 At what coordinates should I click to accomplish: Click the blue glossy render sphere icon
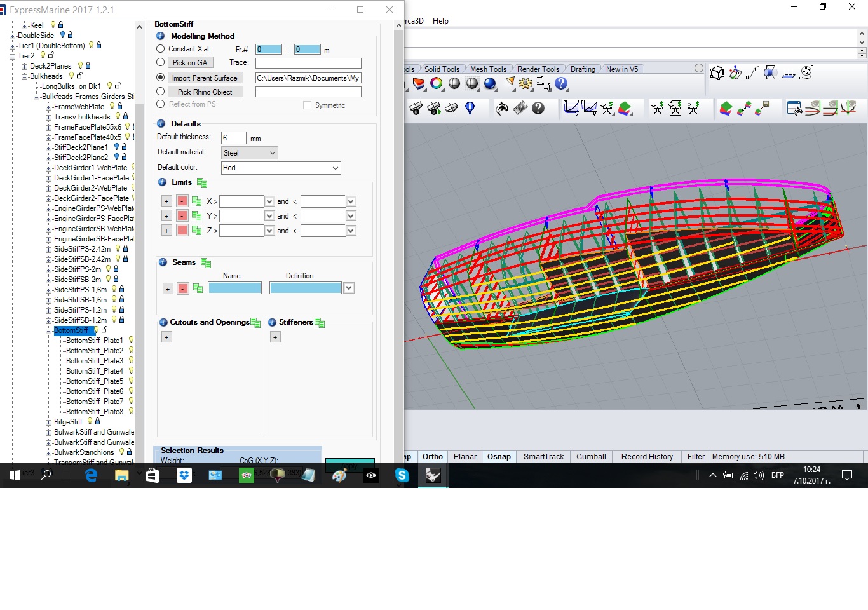coord(490,83)
